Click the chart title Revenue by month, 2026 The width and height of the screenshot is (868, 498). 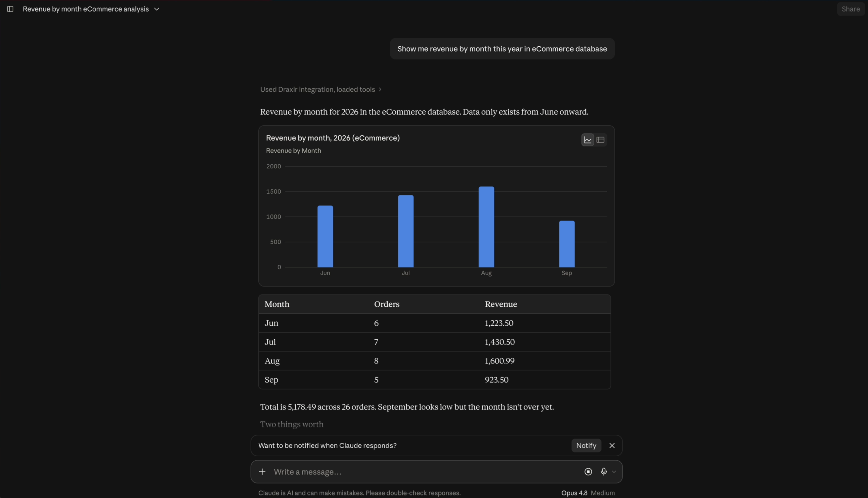tap(333, 138)
